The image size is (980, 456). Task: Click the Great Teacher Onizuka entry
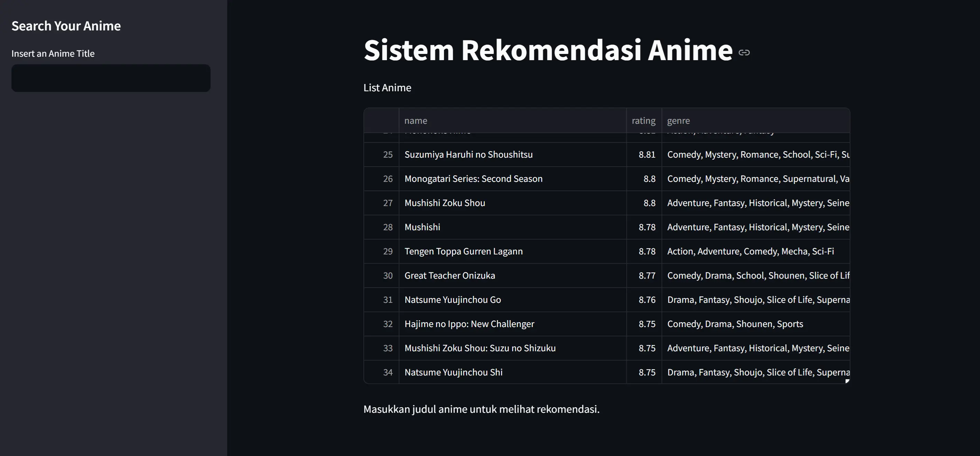450,275
